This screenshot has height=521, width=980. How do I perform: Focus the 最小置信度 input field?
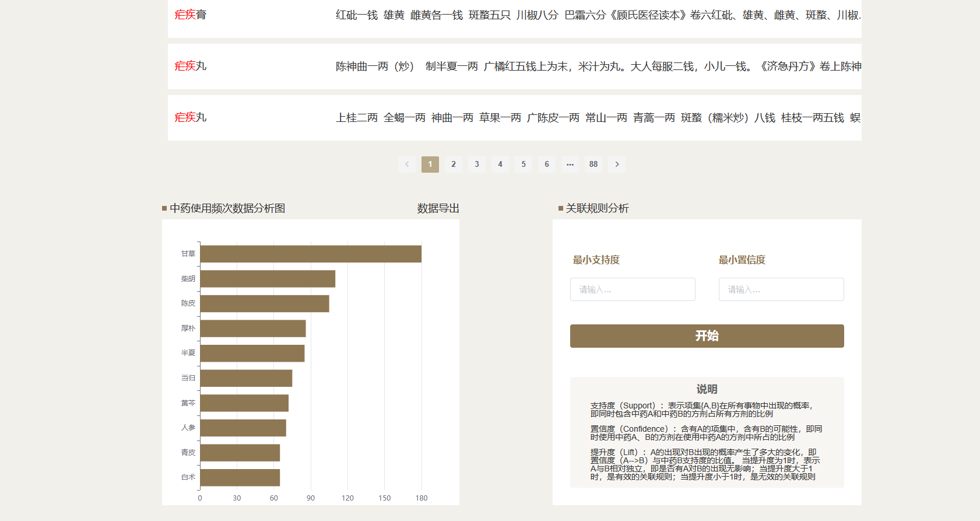(781, 289)
